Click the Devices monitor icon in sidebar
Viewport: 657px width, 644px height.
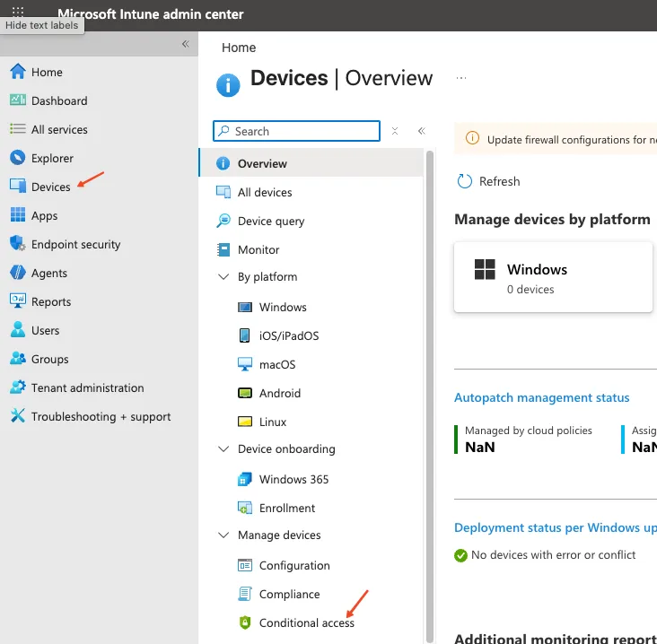18,187
